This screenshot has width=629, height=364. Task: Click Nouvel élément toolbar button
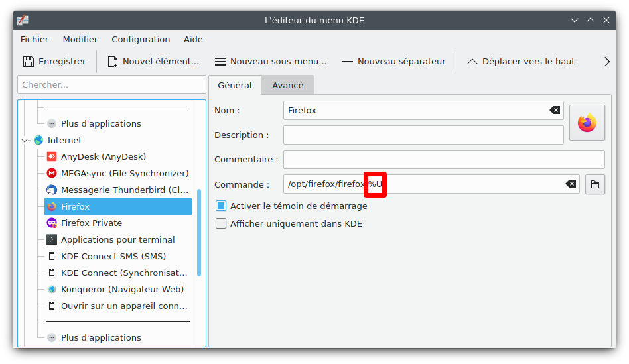coord(153,62)
